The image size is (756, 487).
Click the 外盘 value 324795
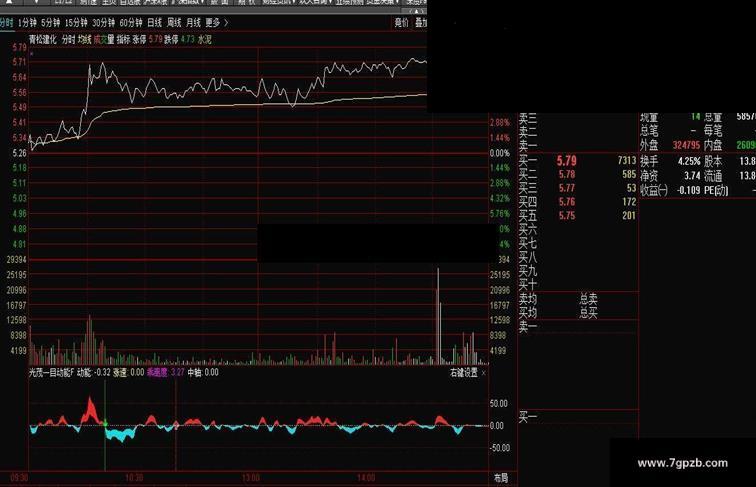(x=686, y=145)
